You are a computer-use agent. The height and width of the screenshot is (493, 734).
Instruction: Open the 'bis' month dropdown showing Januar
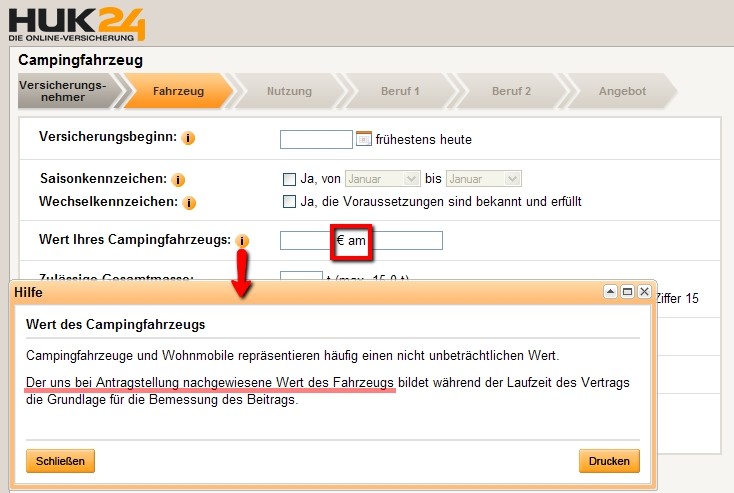coord(484,179)
